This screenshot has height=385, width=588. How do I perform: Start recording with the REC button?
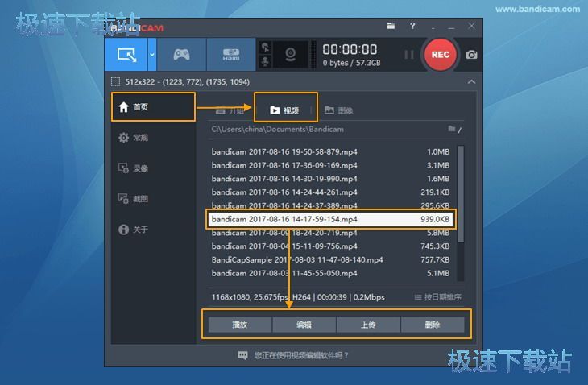[x=441, y=55]
